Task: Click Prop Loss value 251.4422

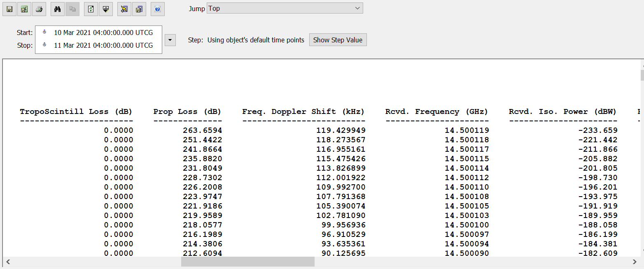Action: 202,140
